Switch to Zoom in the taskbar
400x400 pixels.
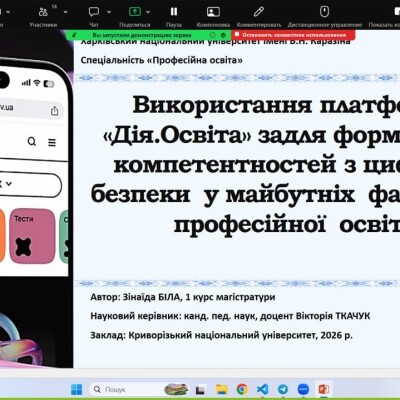(x=303, y=389)
